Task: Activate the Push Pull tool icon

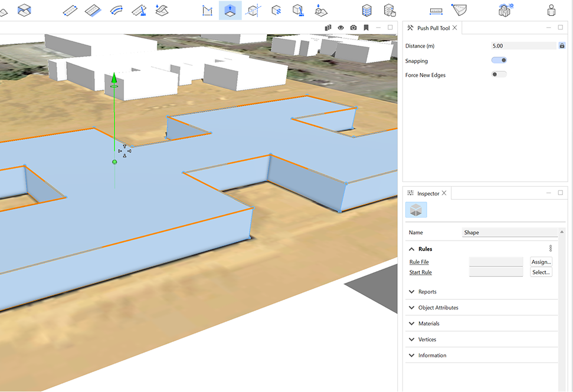Action: point(230,10)
